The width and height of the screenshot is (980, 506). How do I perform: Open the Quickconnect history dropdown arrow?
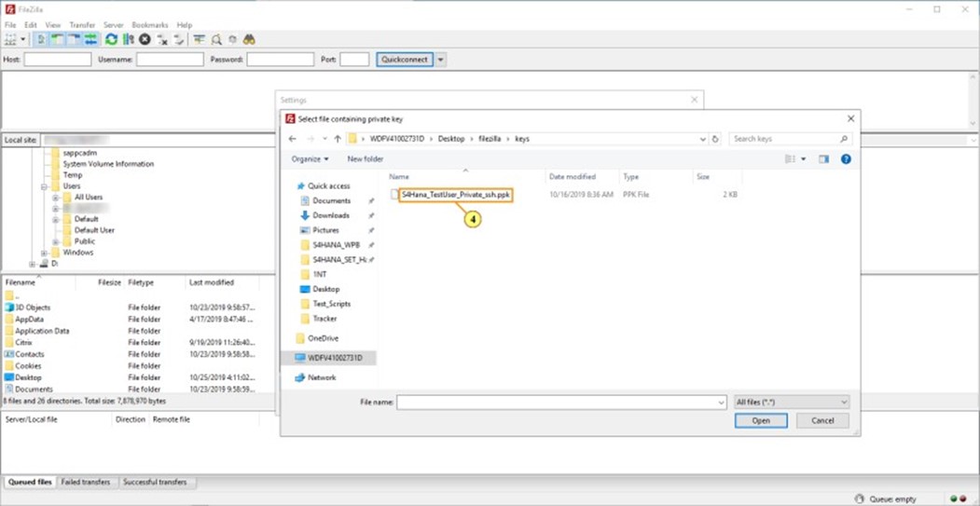point(441,60)
